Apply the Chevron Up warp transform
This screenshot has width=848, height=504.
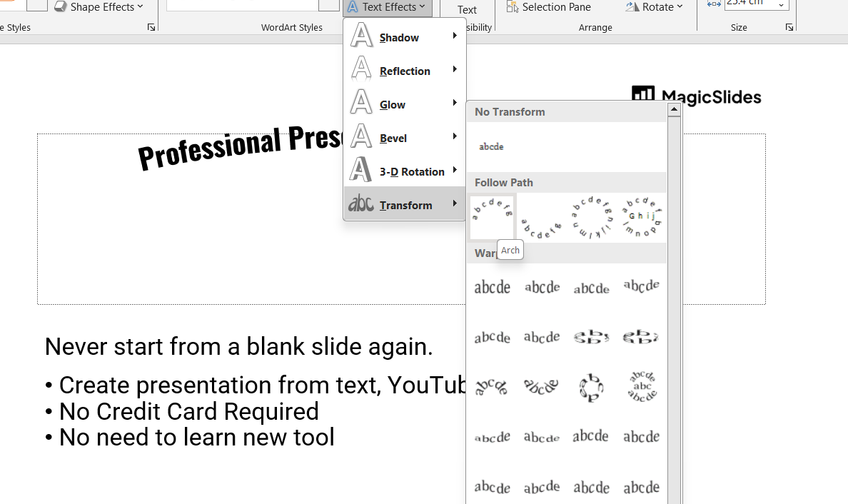(x=492, y=337)
